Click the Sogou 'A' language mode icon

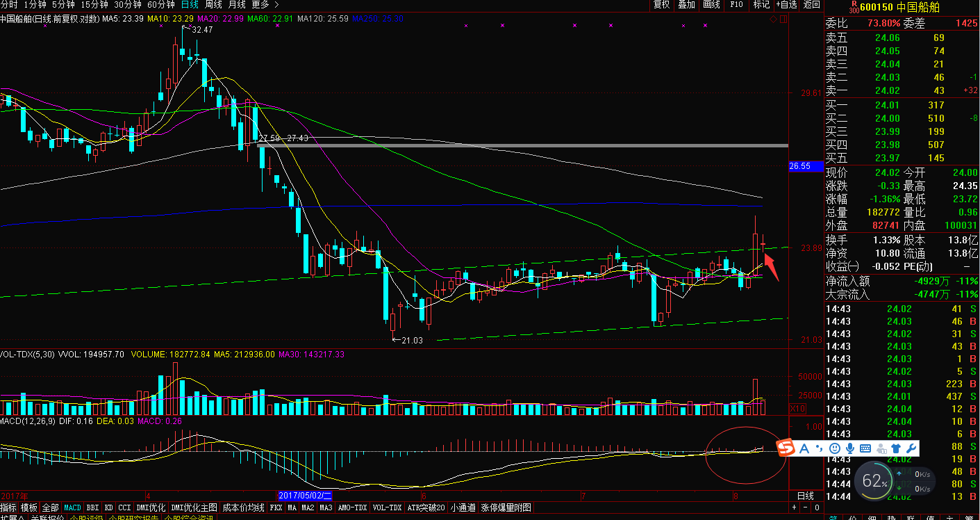coord(804,448)
